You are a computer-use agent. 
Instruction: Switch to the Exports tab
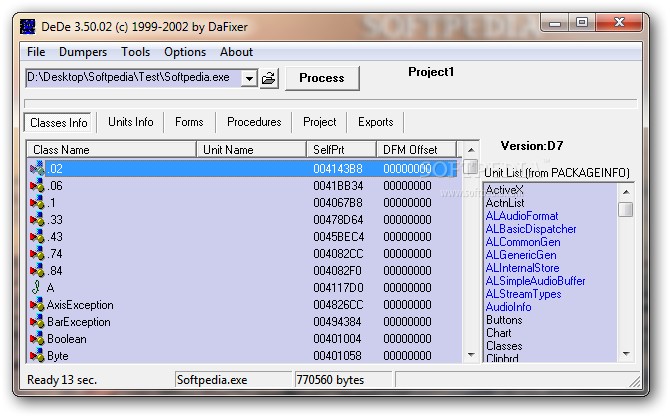[376, 122]
